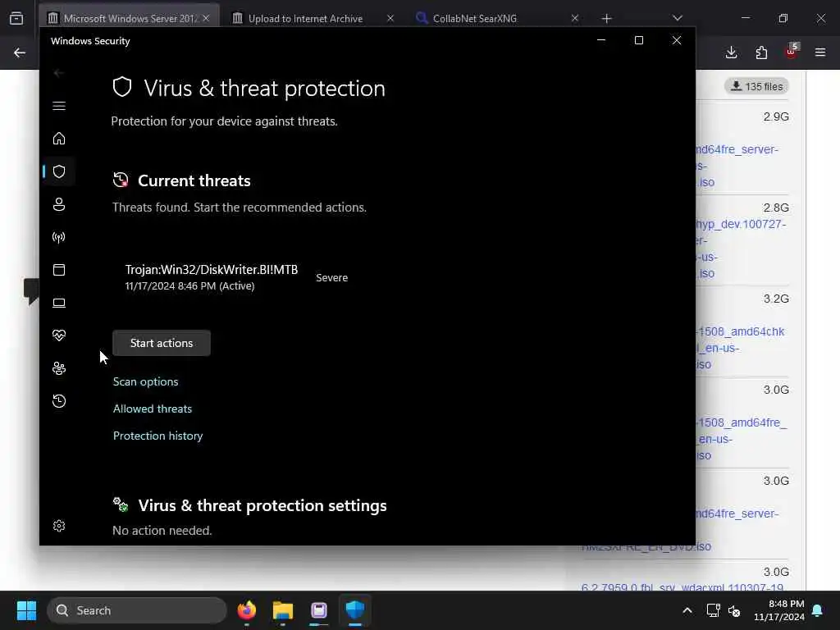Open Protection history clock icon in sidebar
Screen dimensions: 840x630
click(59, 400)
